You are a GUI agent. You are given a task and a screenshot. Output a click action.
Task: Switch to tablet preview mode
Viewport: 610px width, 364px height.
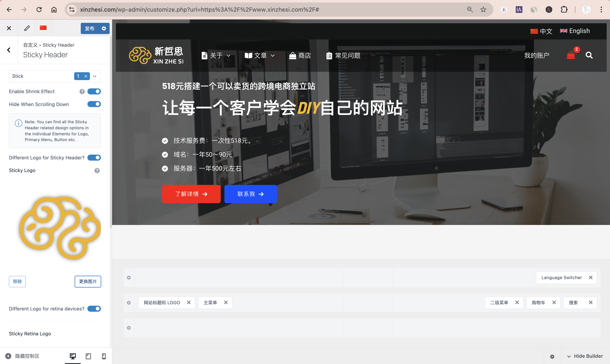[x=88, y=356]
